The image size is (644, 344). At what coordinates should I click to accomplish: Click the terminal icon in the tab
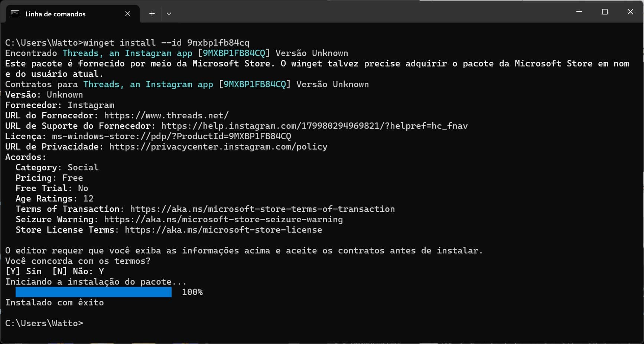click(x=15, y=14)
